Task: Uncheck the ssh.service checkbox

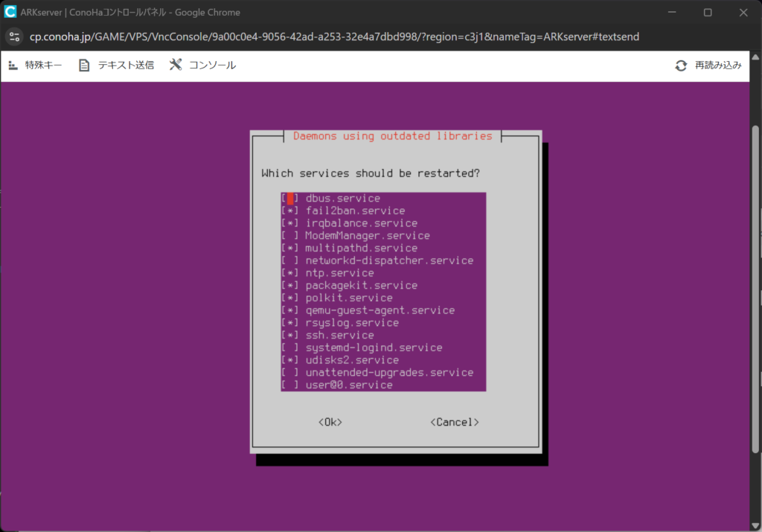Action: [290, 336]
